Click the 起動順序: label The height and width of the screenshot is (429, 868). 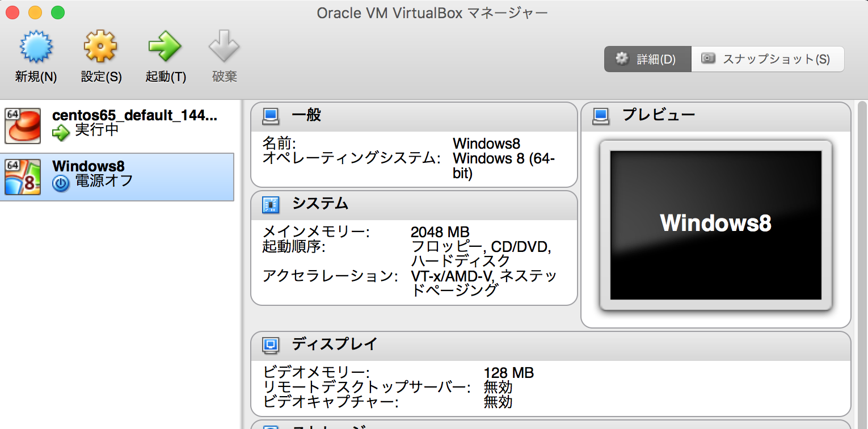tap(294, 247)
